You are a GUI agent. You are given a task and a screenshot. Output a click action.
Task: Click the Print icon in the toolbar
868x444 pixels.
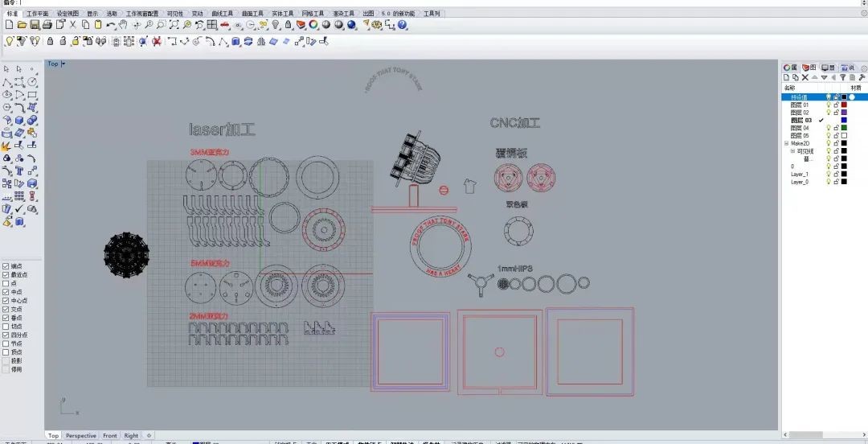point(47,25)
